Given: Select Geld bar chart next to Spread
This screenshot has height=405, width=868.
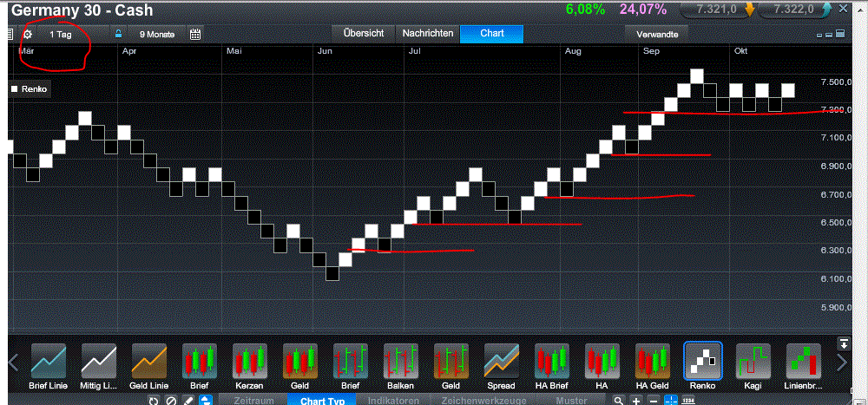Looking at the screenshot, I should click(x=451, y=360).
